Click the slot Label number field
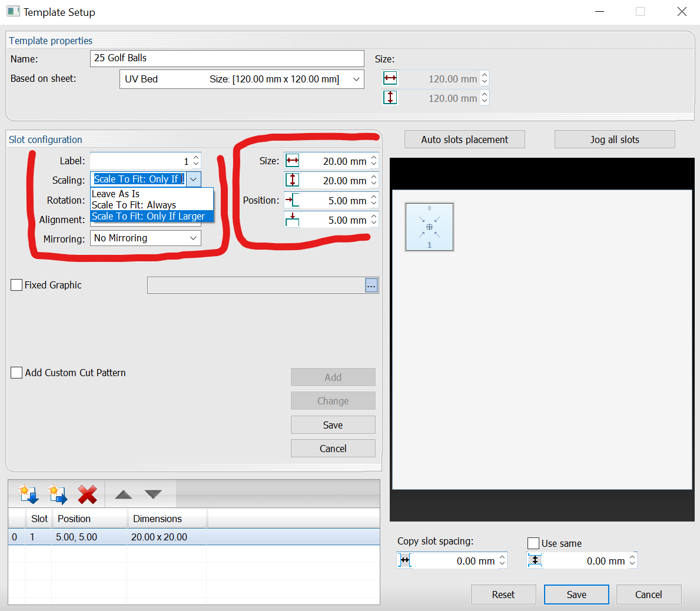 coord(141,161)
